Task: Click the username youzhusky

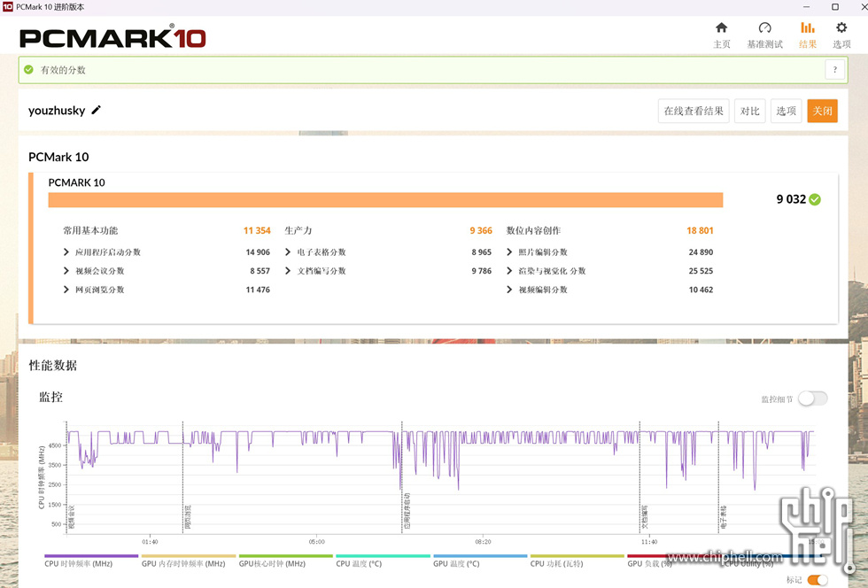Action: pos(57,110)
